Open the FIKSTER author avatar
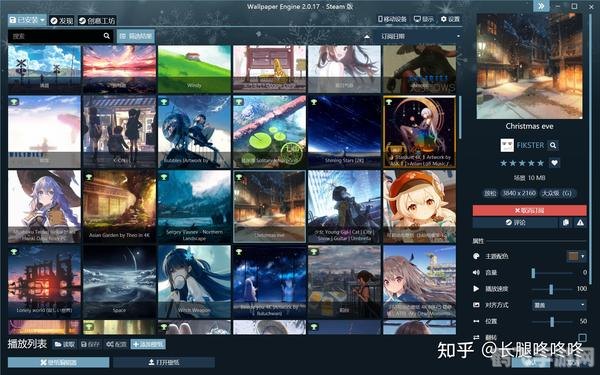Viewport: 600px width, 375px height. tap(507, 145)
